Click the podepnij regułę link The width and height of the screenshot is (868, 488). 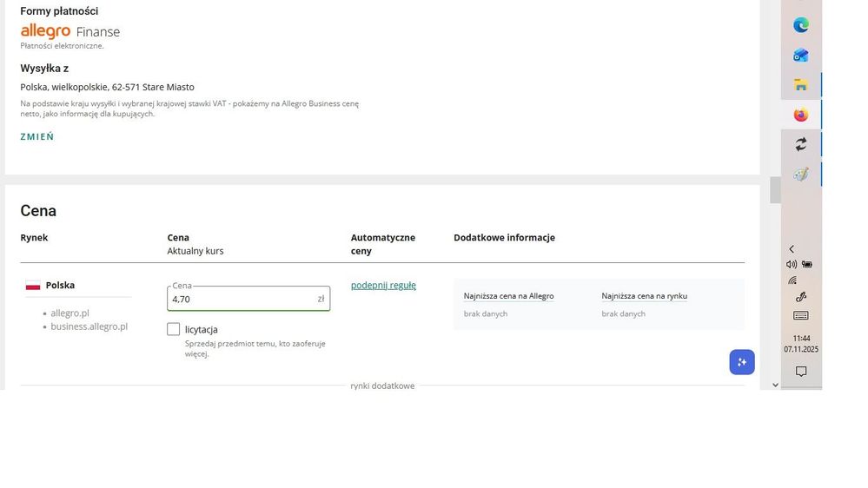[x=383, y=285]
